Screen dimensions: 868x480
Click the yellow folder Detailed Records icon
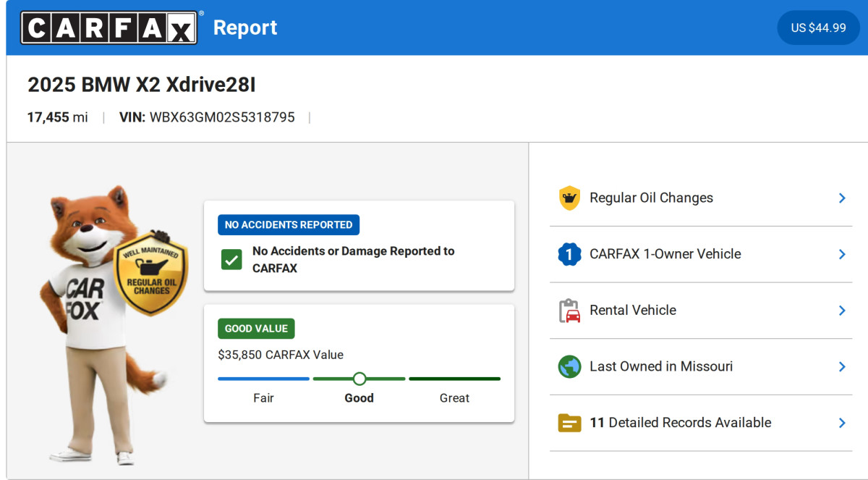(570, 423)
